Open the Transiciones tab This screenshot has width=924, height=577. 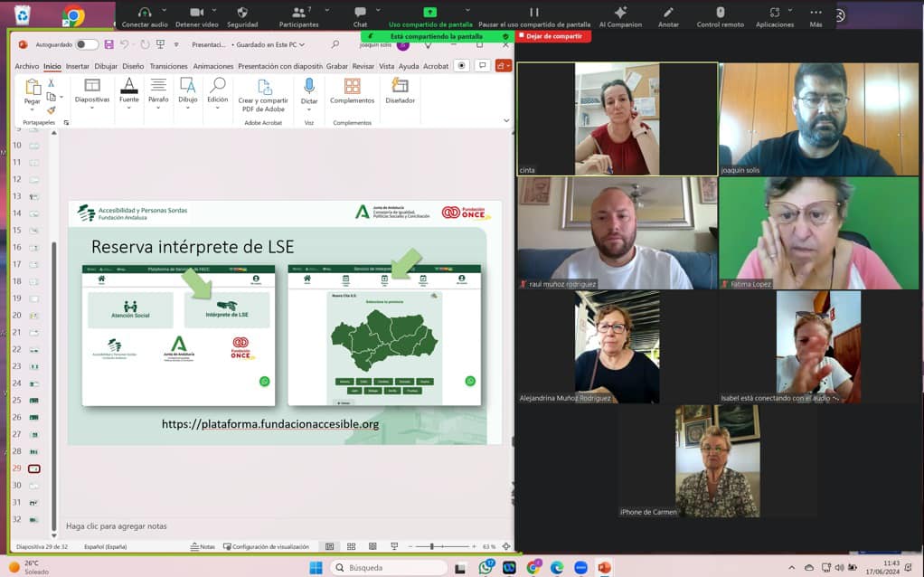click(x=168, y=66)
